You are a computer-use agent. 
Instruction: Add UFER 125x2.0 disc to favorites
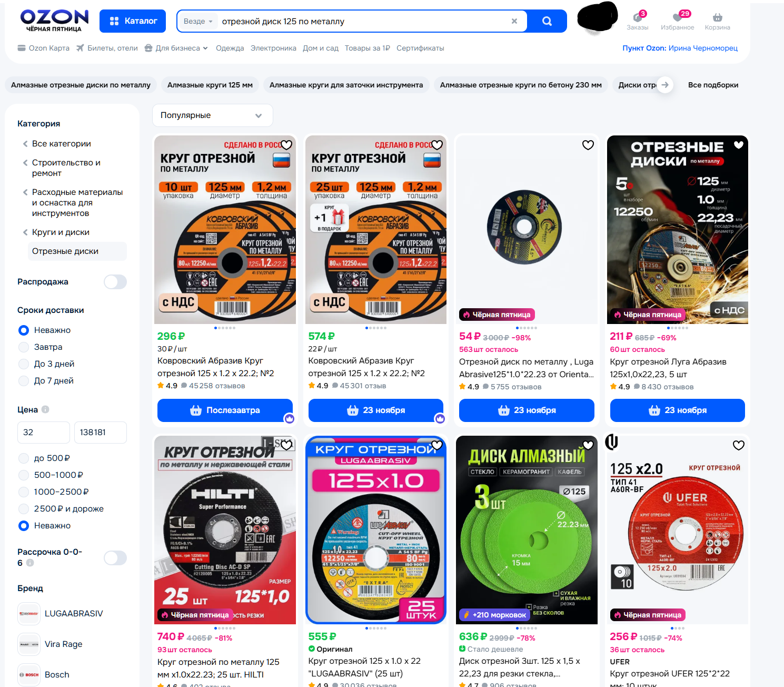739,445
